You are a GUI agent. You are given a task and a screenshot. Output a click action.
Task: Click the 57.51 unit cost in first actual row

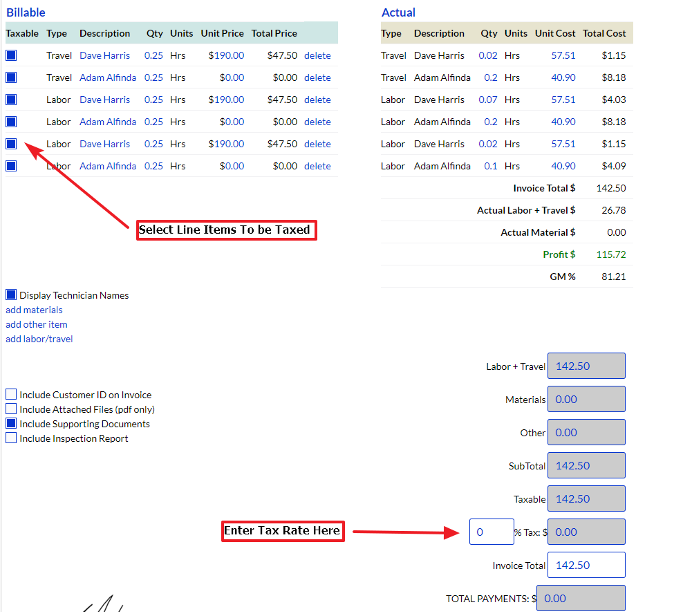coord(563,55)
